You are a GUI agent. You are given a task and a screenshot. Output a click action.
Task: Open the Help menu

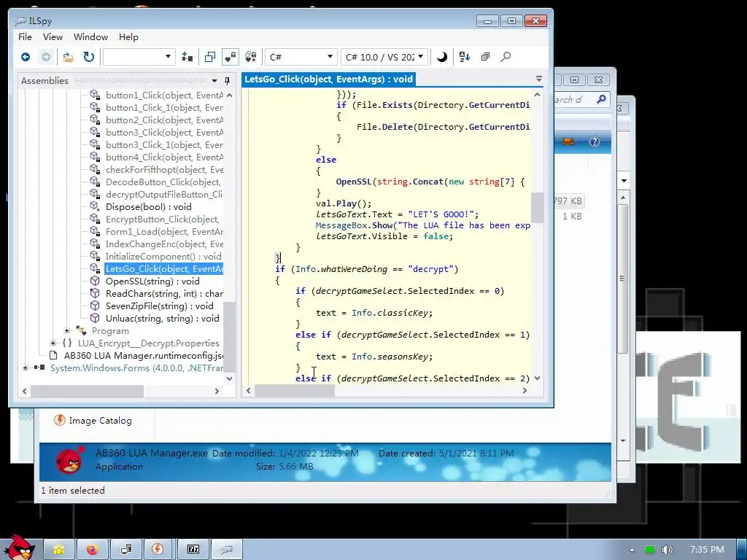click(x=128, y=37)
